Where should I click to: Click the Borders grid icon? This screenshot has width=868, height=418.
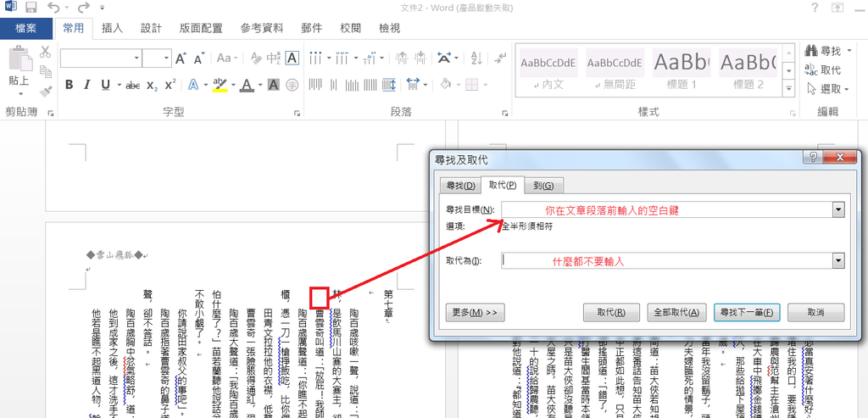coord(471,85)
